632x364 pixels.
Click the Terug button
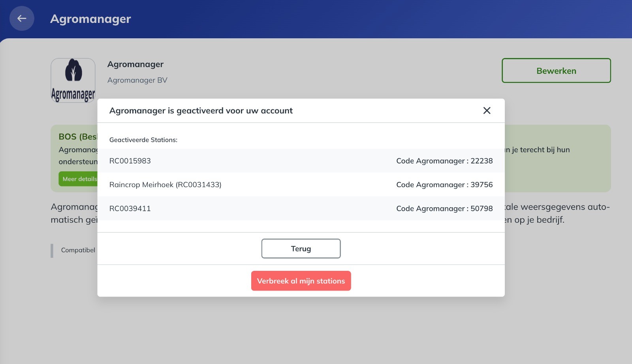pyautogui.click(x=301, y=249)
